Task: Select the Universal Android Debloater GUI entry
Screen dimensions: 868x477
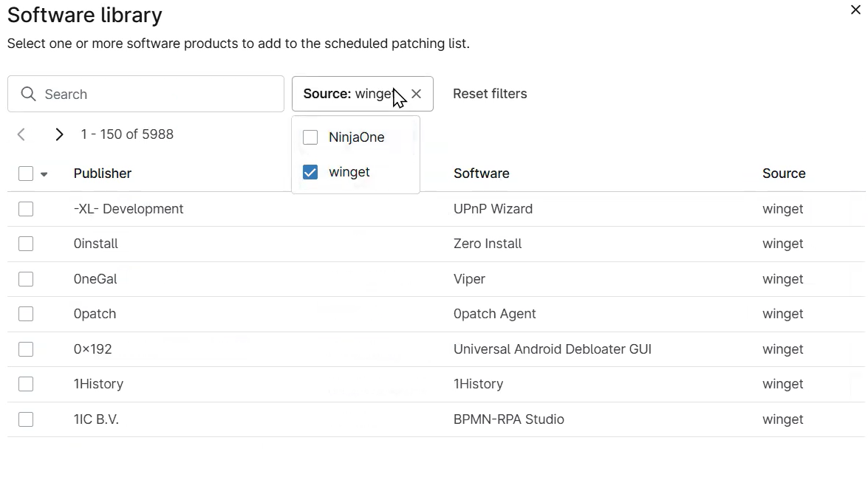Action: coord(26,349)
